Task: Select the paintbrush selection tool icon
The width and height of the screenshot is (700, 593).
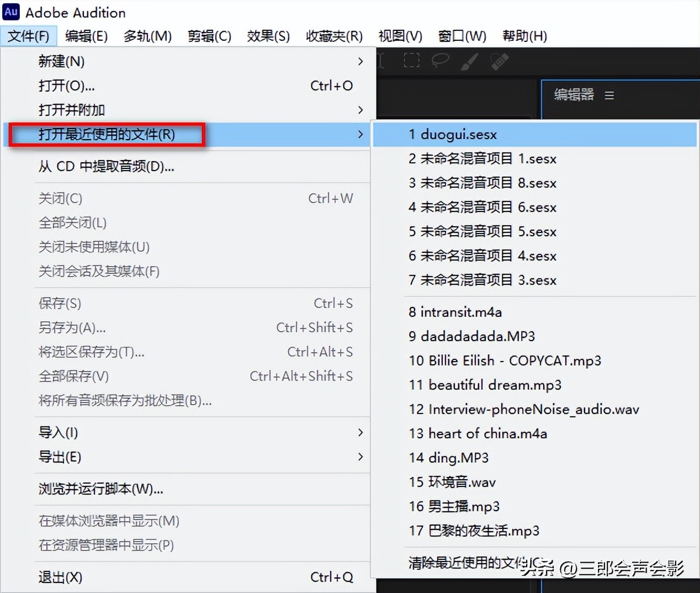Action: coord(469,61)
